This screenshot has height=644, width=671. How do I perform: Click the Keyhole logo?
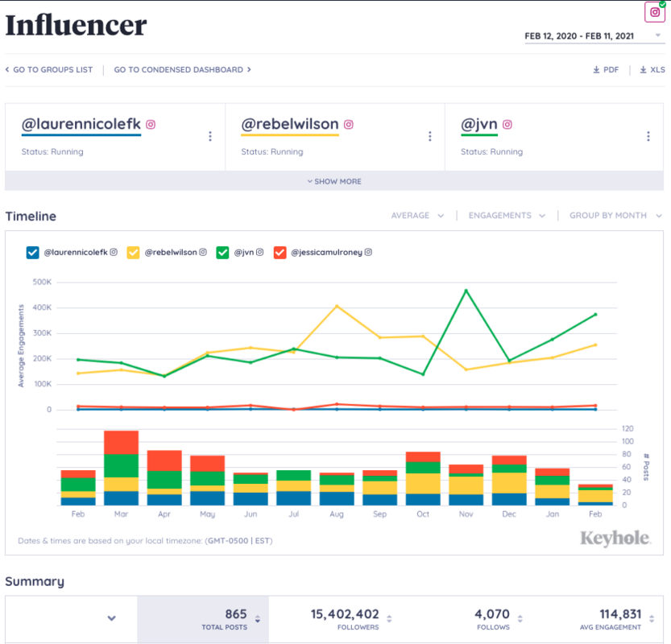coord(615,536)
